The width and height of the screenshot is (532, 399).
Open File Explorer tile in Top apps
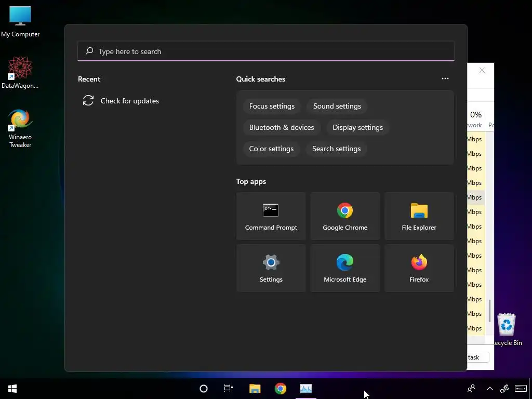pyautogui.click(x=419, y=216)
